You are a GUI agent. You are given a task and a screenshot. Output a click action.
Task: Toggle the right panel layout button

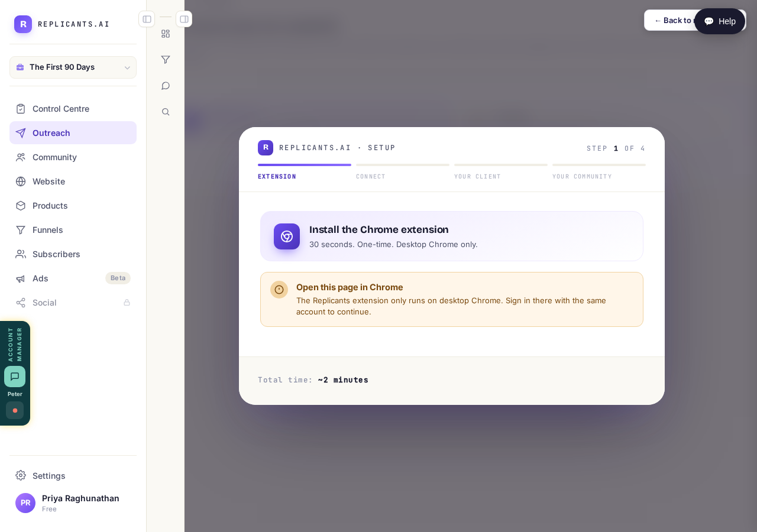coord(184,19)
